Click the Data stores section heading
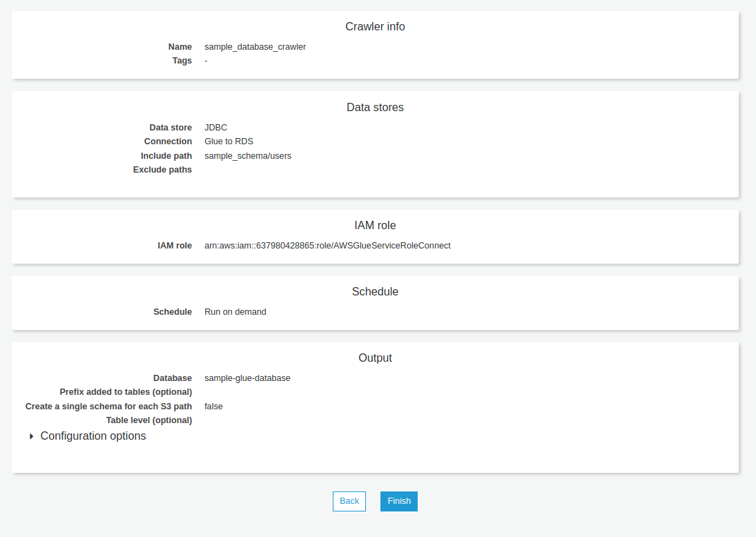Image resolution: width=756 pixels, height=537 pixels. [x=375, y=108]
